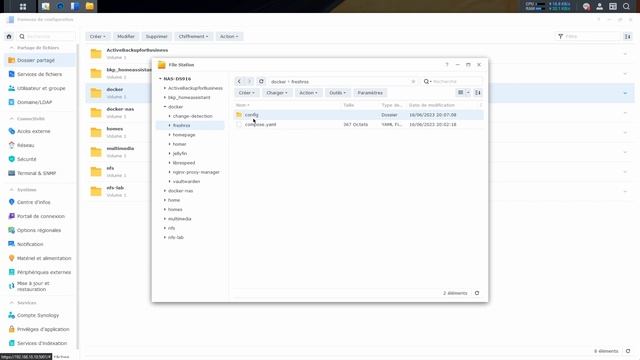The width and height of the screenshot is (640, 360).
Task: Select the config folder row
Action: coord(359,115)
